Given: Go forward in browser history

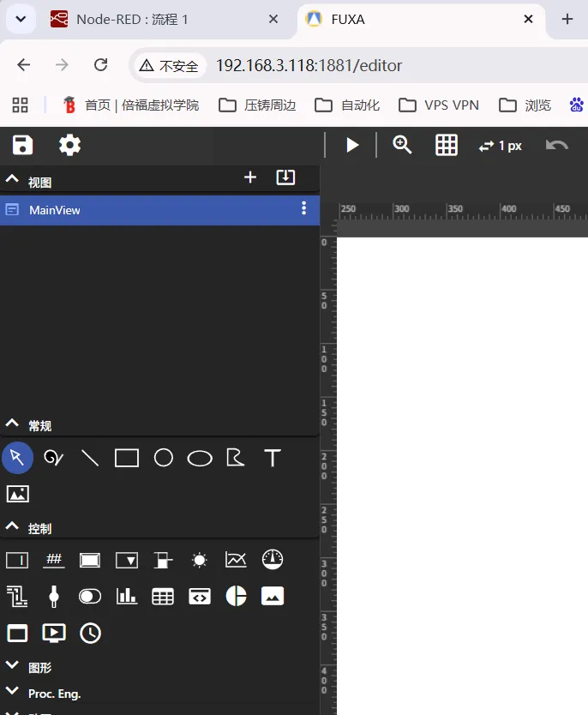Looking at the screenshot, I should [62, 65].
